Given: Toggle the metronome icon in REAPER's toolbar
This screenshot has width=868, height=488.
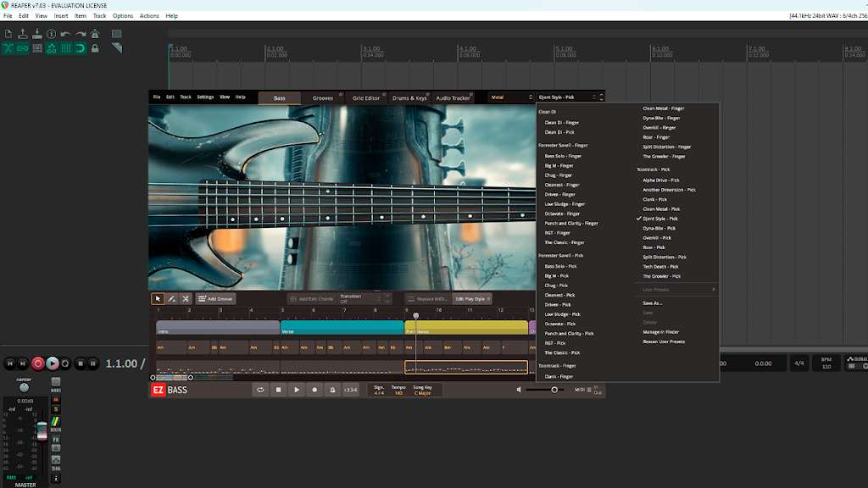Looking at the screenshot, I should [95, 34].
